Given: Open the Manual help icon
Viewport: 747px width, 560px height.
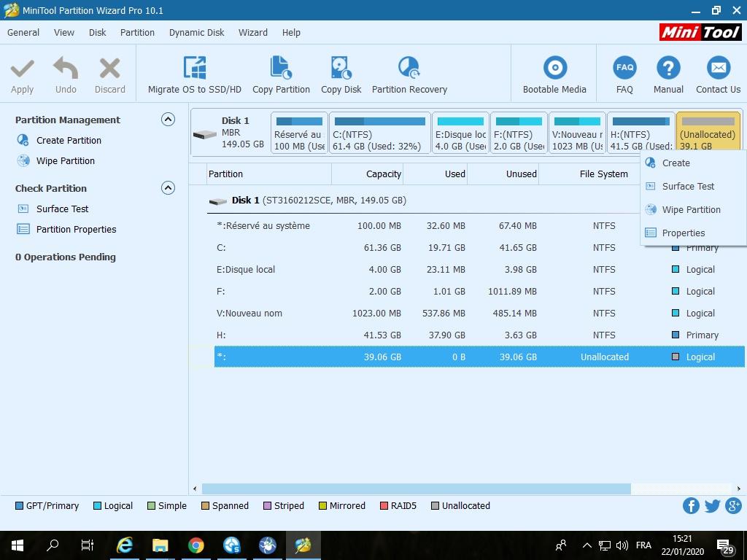Looking at the screenshot, I should point(668,68).
